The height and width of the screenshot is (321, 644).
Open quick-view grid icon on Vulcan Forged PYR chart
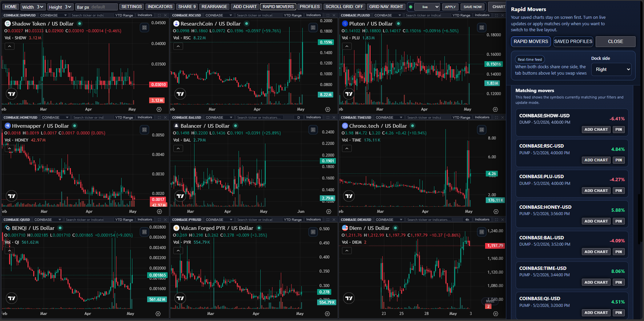(x=312, y=231)
